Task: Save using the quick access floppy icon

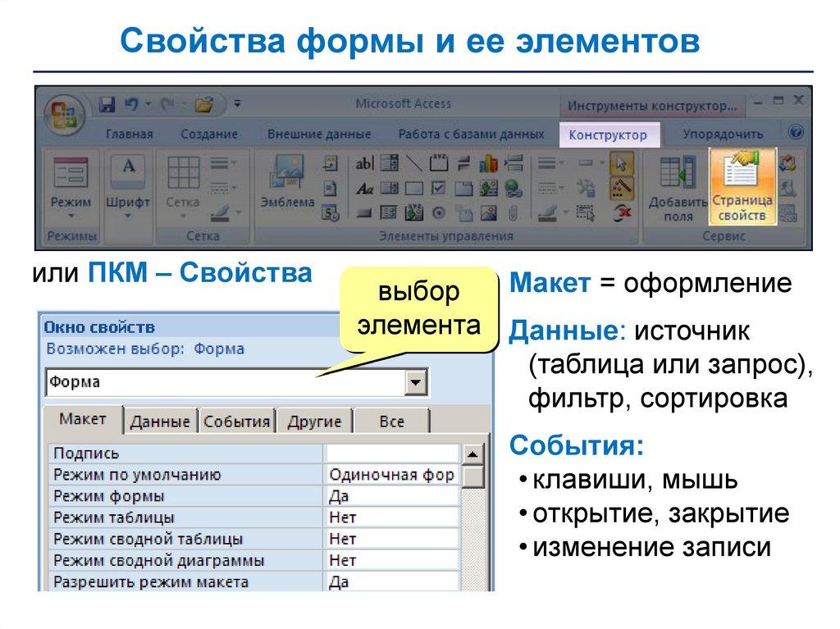Action: click(107, 104)
